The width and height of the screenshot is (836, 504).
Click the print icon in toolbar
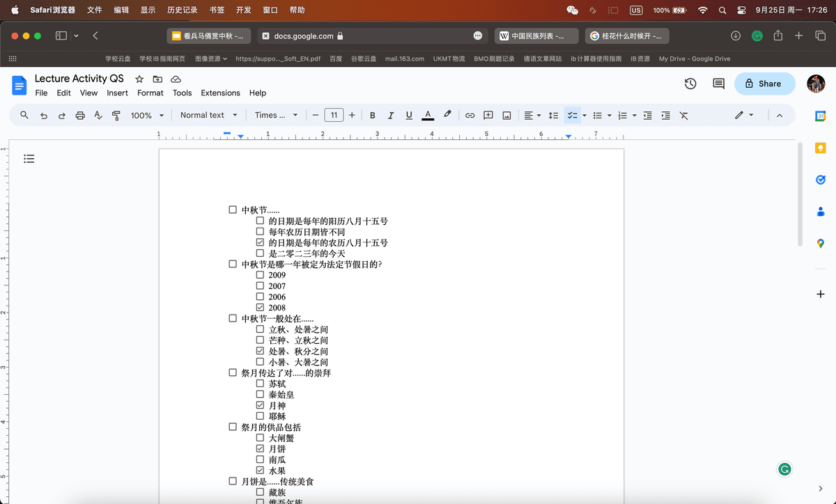point(80,116)
